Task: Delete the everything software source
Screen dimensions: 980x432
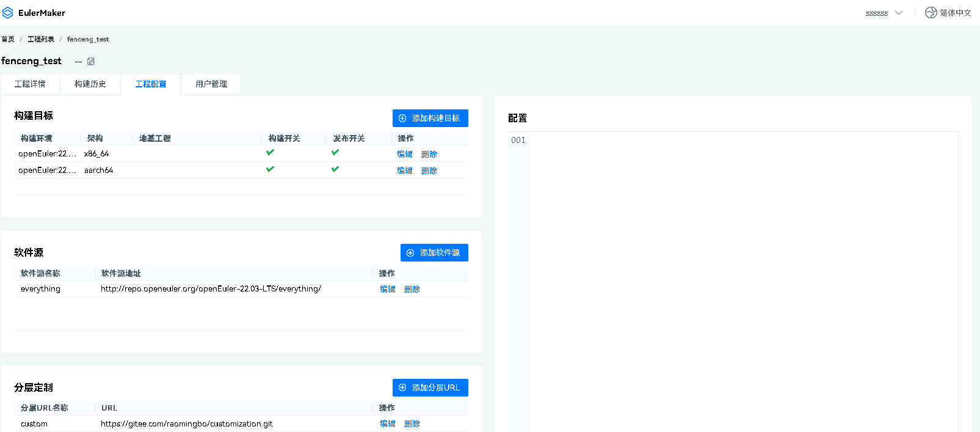Action: [412, 290]
